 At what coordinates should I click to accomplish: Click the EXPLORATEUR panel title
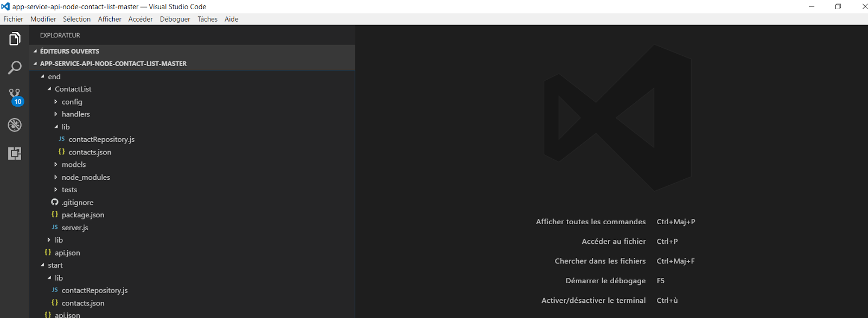click(60, 35)
